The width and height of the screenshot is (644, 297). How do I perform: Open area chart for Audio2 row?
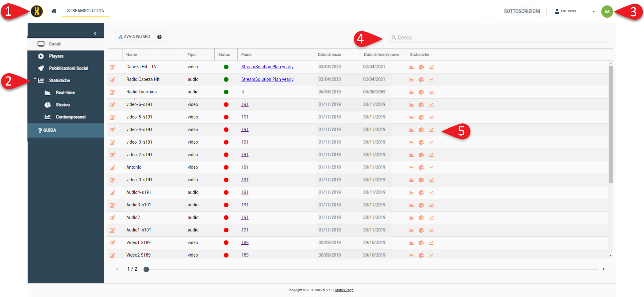click(x=411, y=218)
